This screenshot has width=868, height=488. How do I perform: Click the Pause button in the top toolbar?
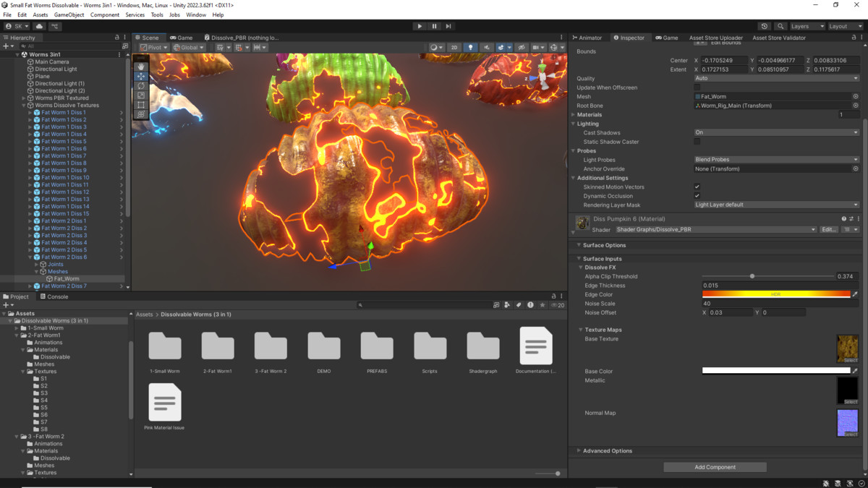tap(434, 26)
